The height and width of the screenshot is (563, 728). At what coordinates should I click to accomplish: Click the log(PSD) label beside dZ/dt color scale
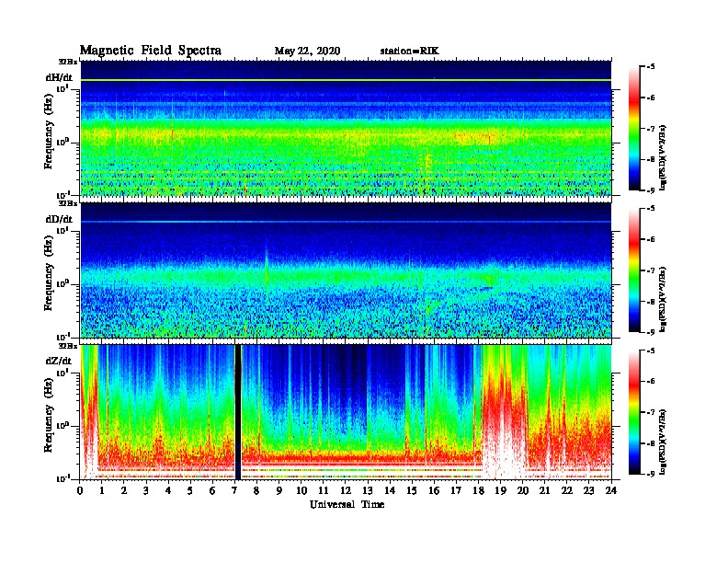click(x=664, y=442)
